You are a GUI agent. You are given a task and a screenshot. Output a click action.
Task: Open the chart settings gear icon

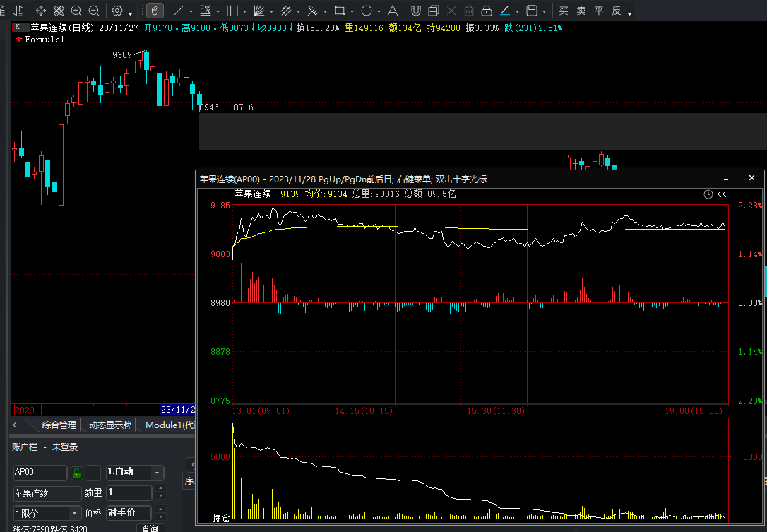117,11
